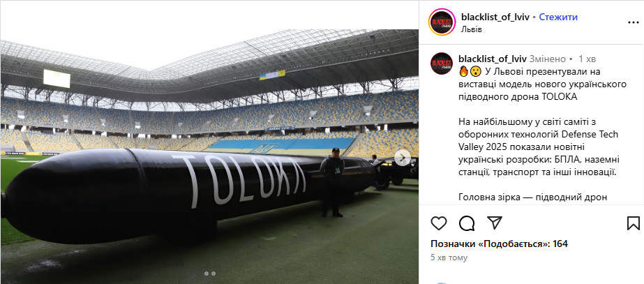
Task: Click the TOLOKA drone photo
Action: tap(209, 156)
